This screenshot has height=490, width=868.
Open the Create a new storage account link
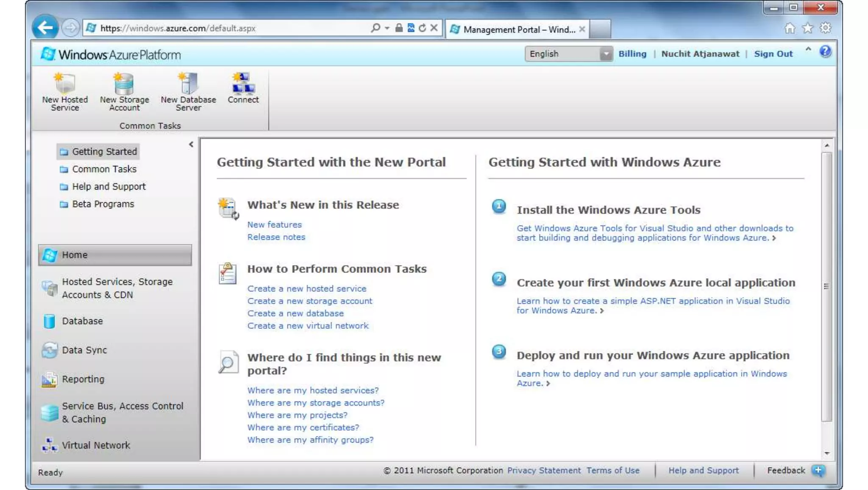click(309, 301)
